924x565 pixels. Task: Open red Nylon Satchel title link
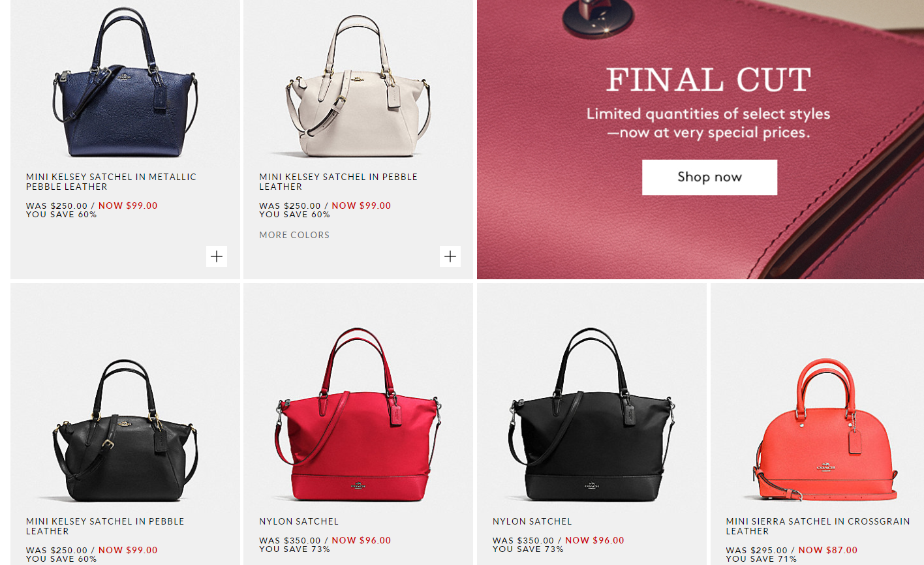pos(299,521)
